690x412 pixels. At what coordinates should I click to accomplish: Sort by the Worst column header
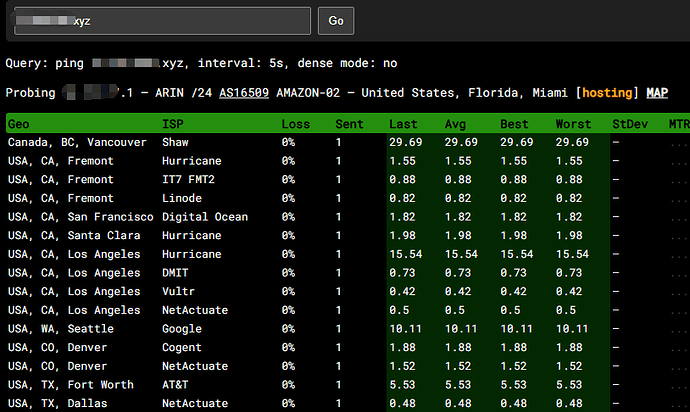tap(573, 124)
